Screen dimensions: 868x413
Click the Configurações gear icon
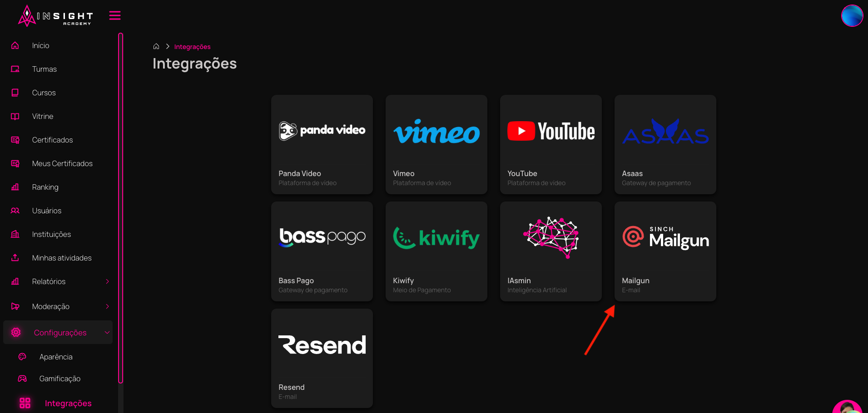tap(16, 332)
